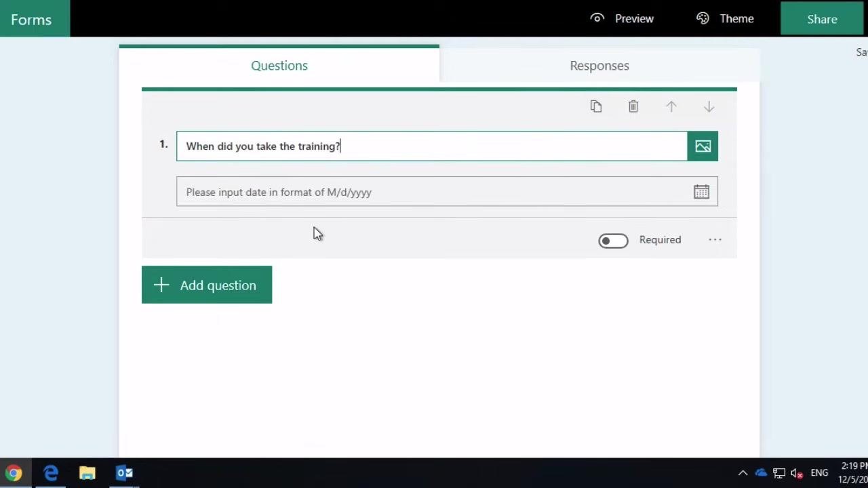
Task: Click the date input placeholder field
Action: pos(447,192)
